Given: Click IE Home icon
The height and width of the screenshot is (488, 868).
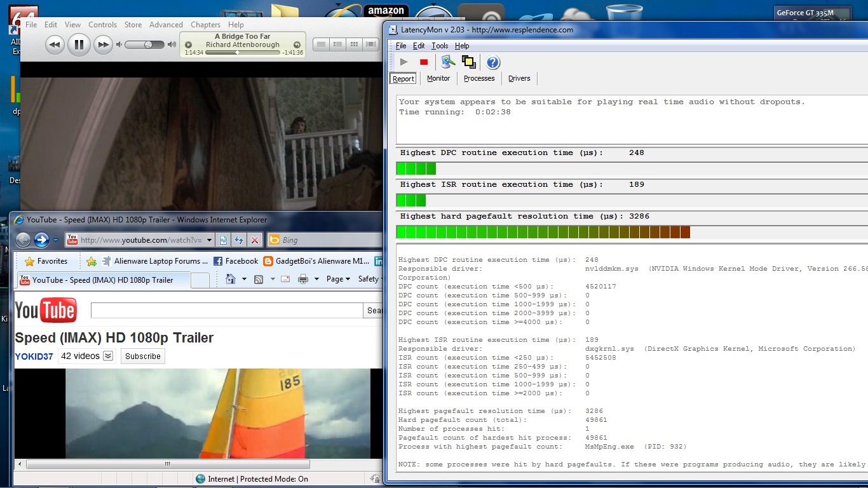Looking at the screenshot, I should point(230,279).
